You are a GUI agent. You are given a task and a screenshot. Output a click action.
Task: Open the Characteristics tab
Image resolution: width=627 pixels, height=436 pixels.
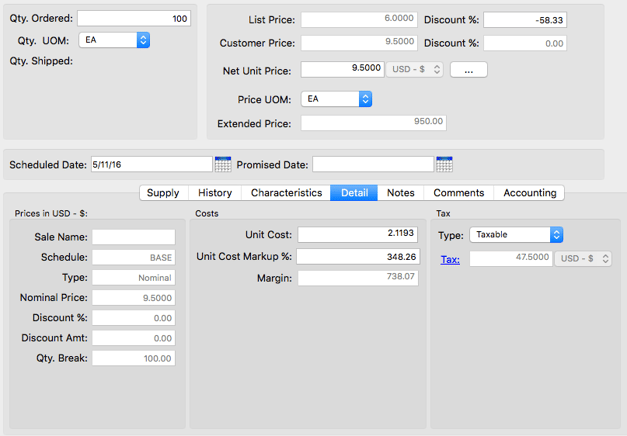click(x=286, y=193)
